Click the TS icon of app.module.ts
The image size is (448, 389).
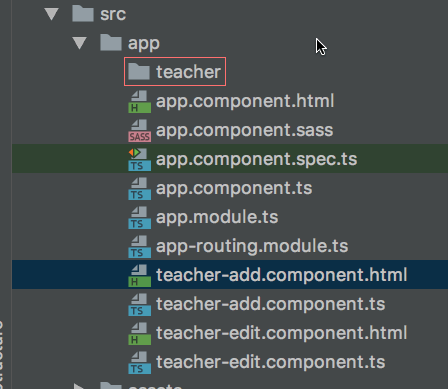[x=139, y=218]
